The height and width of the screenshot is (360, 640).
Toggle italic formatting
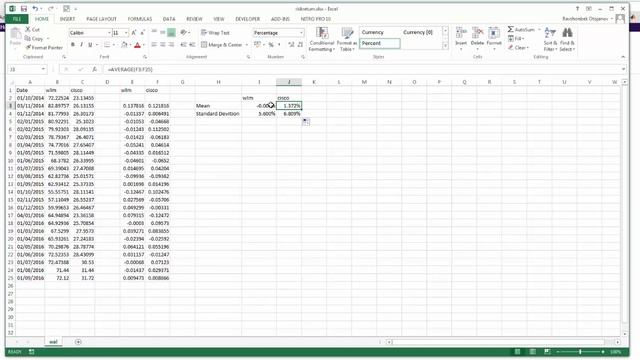click(81, 44)
